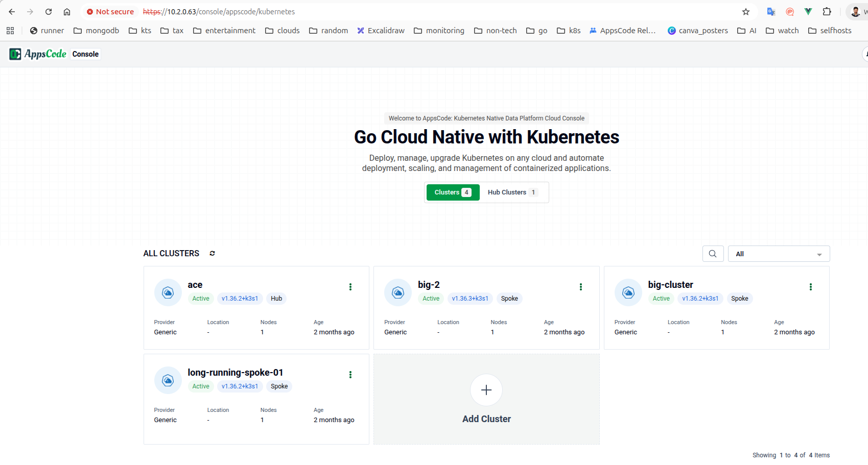Image resolution: width=868 pixels, height=465 pixels.
Task: Open the random bookmark folder
Action: 329,31
